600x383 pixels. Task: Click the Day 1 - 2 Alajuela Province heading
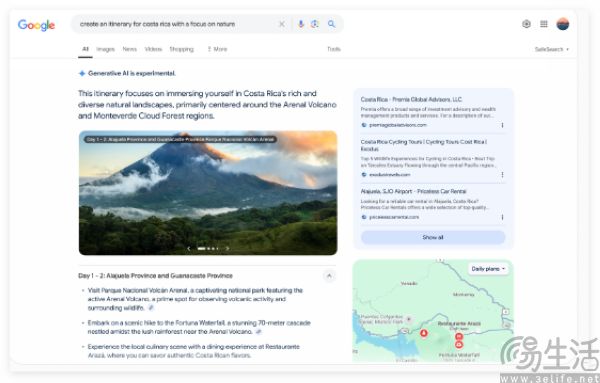click(x=155, y=275)
